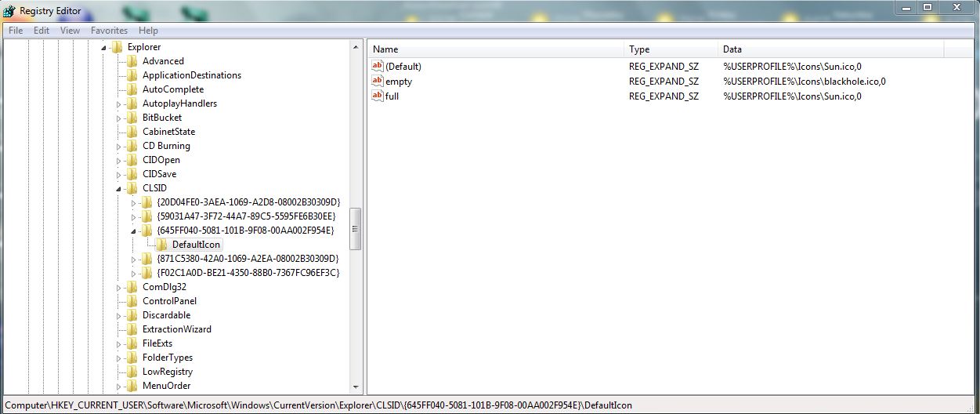980x414 pixels.
Task: Select the {F02C1A0D-BE21-4350-88B0-7367FC96EF3C} key
Action: tap(248, 273)
